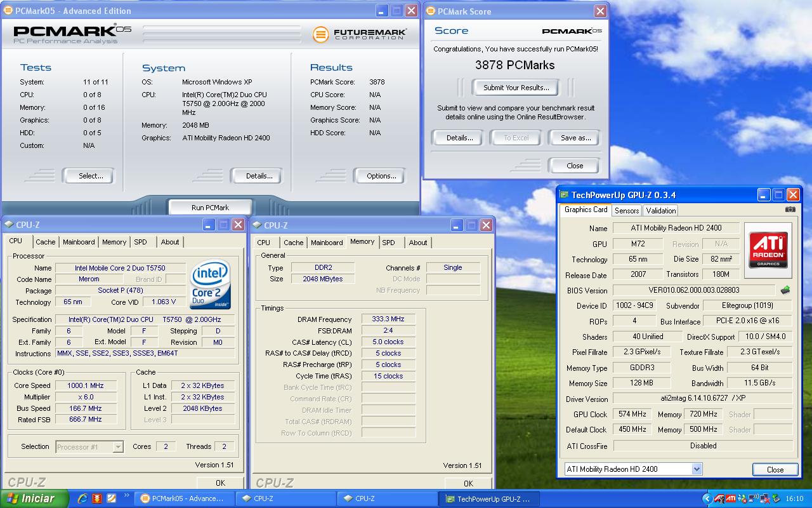Click the GPU-Z Name field value

click(x=676, y=228)
